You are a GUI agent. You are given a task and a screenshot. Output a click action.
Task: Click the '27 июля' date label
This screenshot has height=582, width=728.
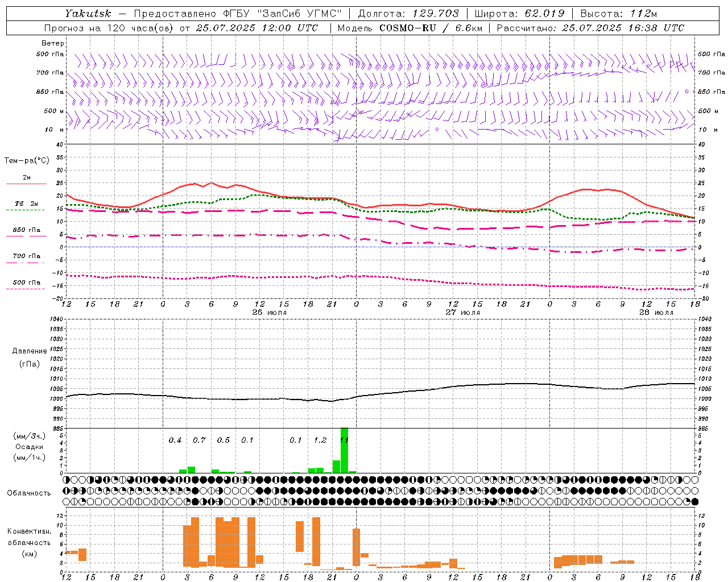tap(463, 313)
